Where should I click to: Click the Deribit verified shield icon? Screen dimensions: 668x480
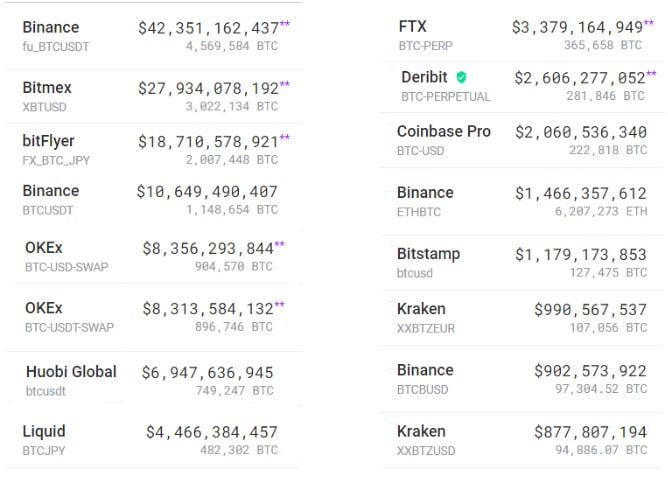pos(461,77)
